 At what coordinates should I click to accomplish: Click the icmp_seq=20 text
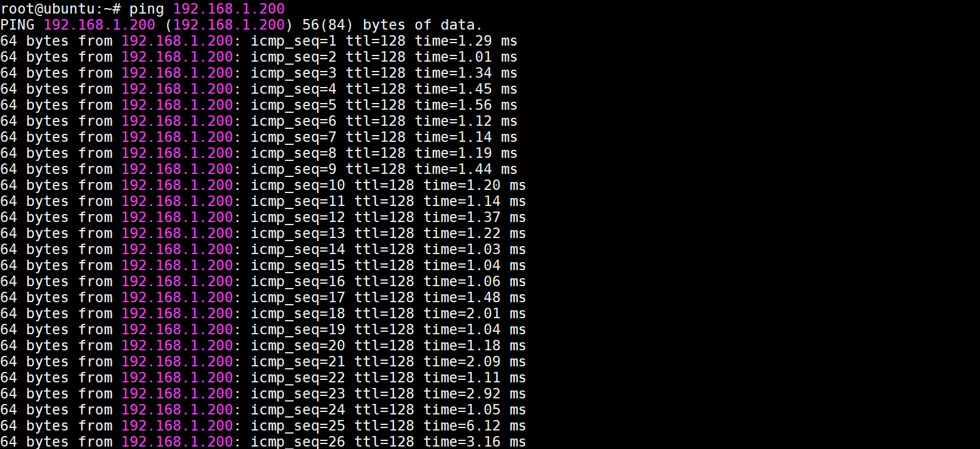tap(298, 345)
